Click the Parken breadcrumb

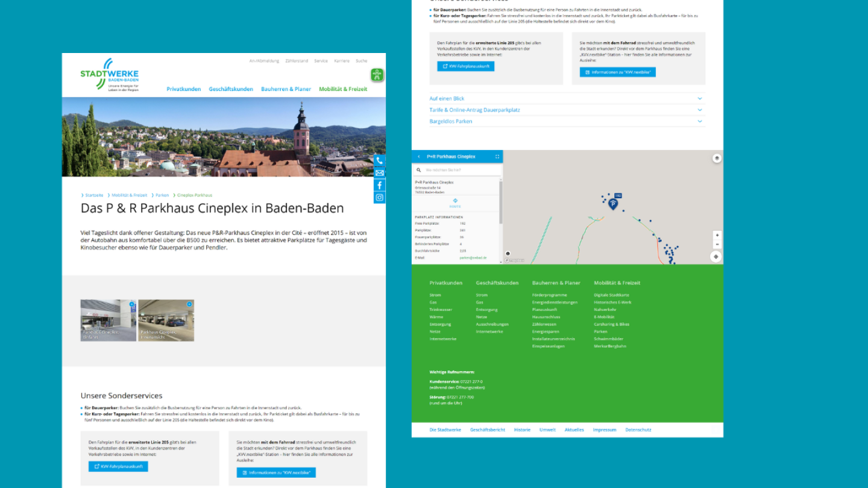162,195
